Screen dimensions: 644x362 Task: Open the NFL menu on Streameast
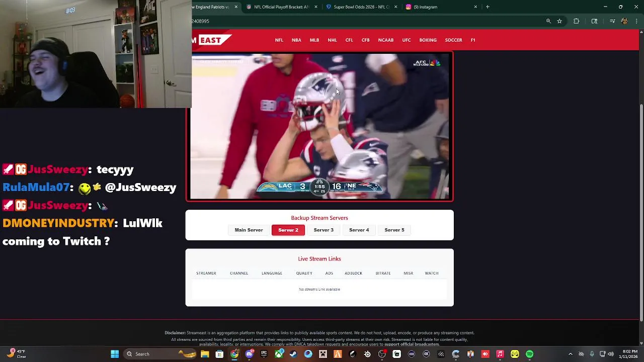coord(279,40)
